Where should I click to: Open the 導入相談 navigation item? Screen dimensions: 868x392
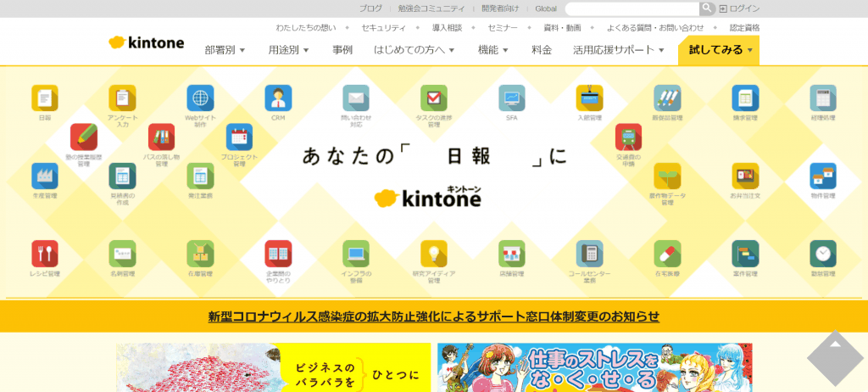[447, 28]
